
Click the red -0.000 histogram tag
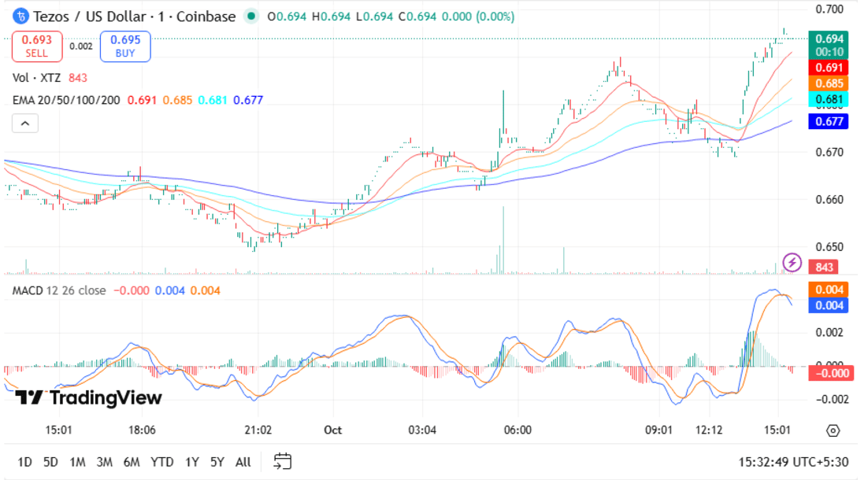tap(831, 373)
